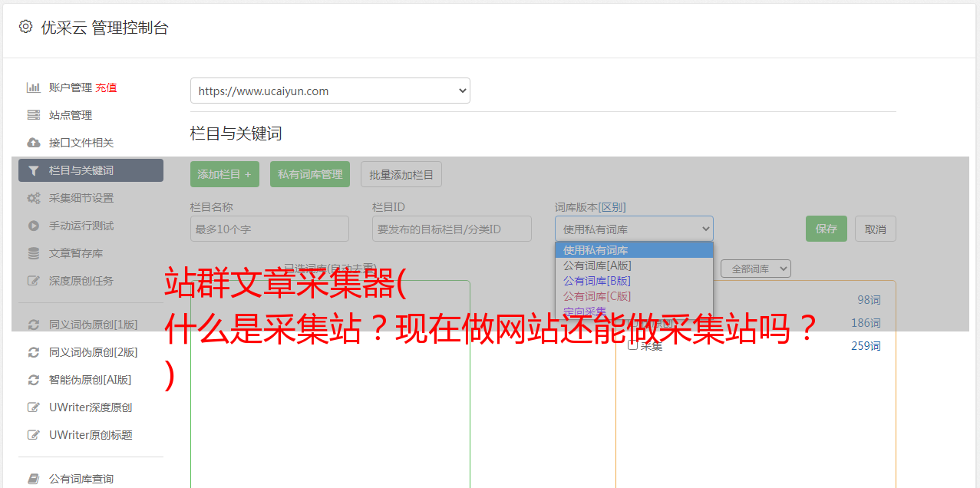The height and width of the screenshot is (488, 980).
Task: Open the 全部词库 filter dropdown
Action: [x=756, y=269]
